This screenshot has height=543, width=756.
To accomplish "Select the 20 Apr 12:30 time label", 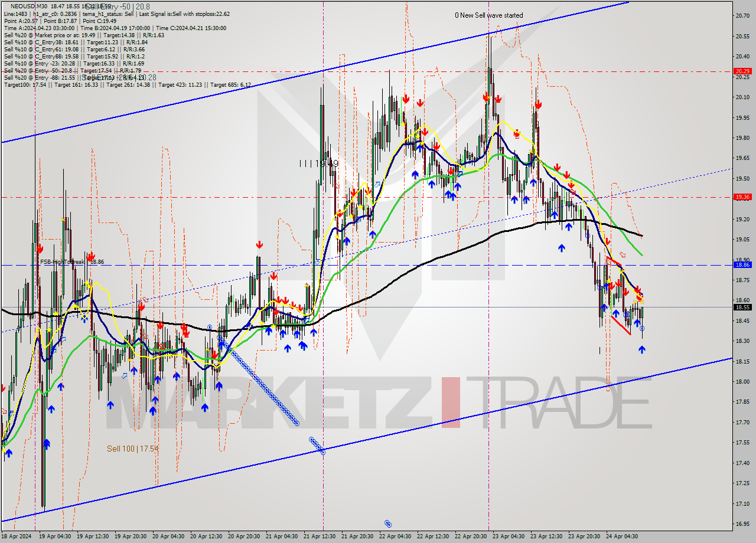I will (x=206, y=537).
